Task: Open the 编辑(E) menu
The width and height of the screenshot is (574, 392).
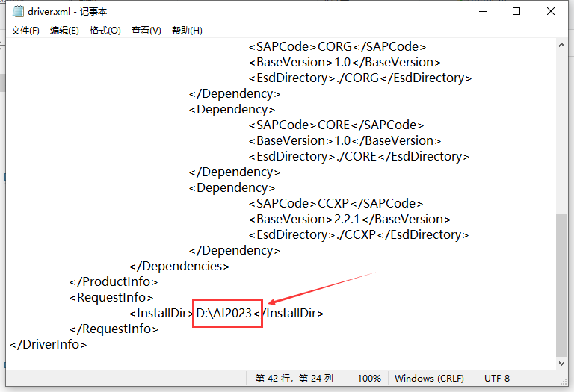Action: point(64,31)
